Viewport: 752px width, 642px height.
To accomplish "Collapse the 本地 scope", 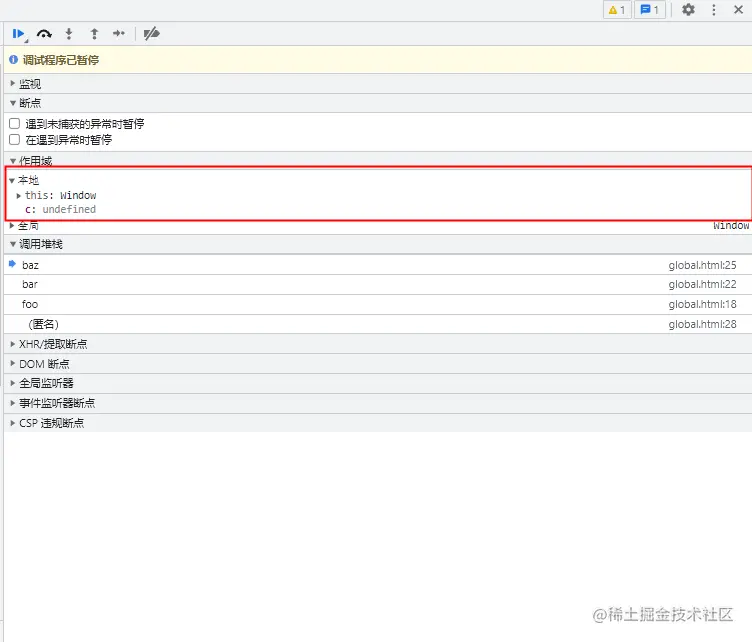I will click(12, 180).
